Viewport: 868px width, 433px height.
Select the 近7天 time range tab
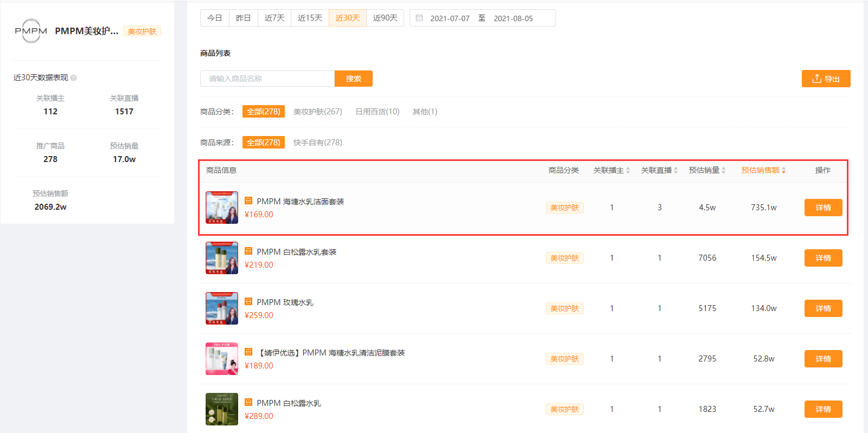point(275,18)
